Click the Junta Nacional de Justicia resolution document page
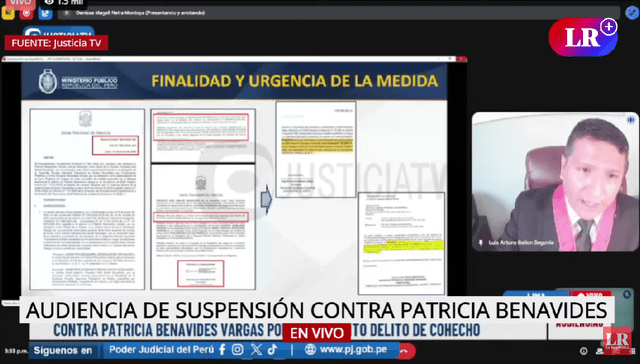The width and height of the screenshot is (640, 364). click(87, 199)
